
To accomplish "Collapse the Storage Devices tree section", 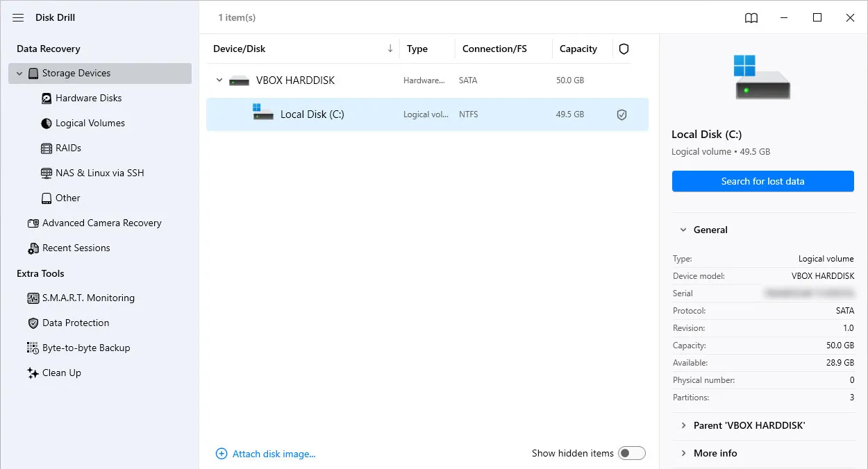I will pos(19,74).
